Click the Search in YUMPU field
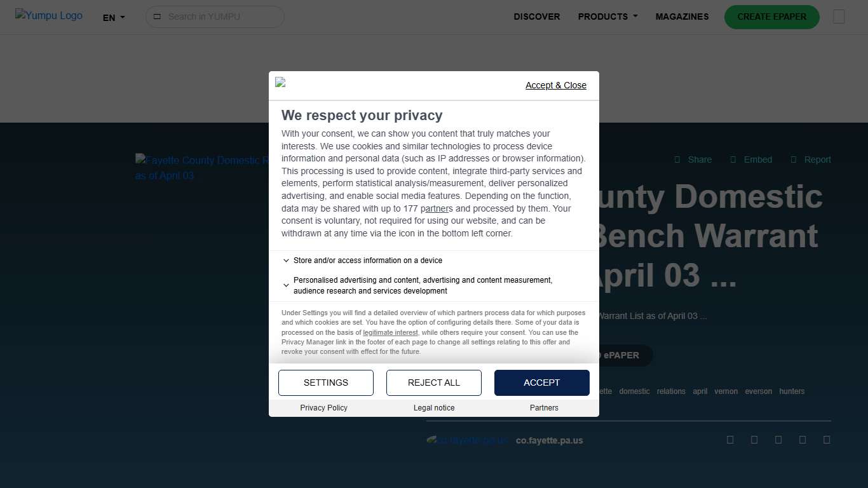 point(219,17)
